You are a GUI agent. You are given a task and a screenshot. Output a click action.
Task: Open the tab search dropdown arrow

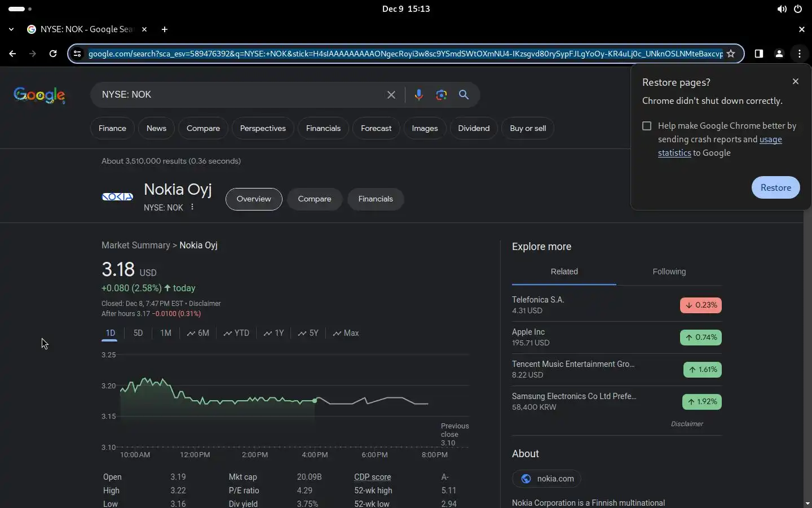tap(11, 29)
